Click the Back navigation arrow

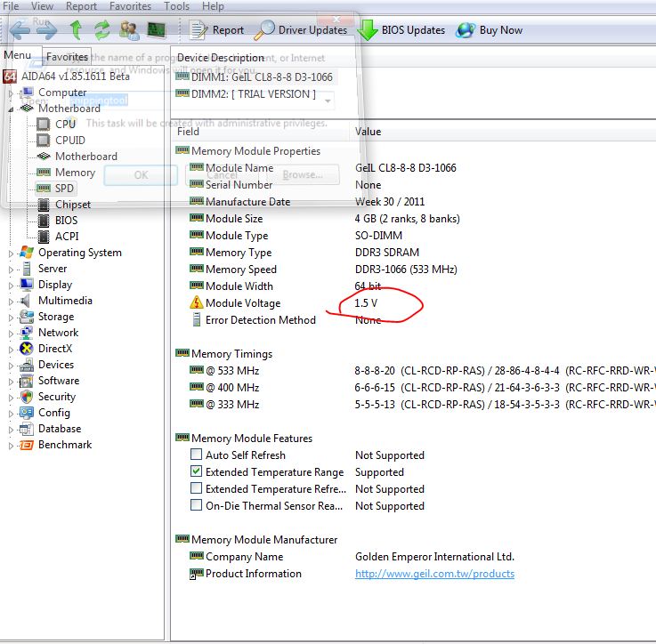[x=20, y=30]
